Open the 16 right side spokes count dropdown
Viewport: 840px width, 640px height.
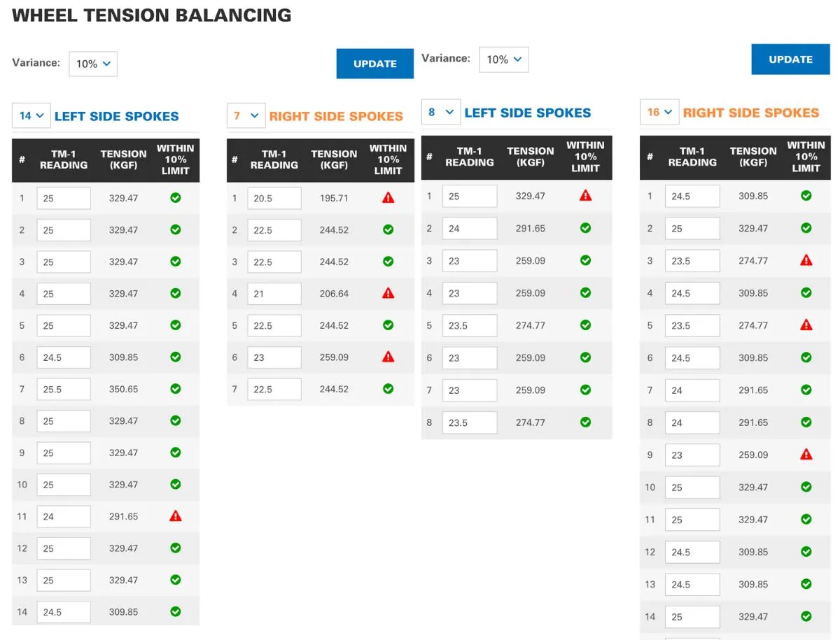tap(659, 112)
